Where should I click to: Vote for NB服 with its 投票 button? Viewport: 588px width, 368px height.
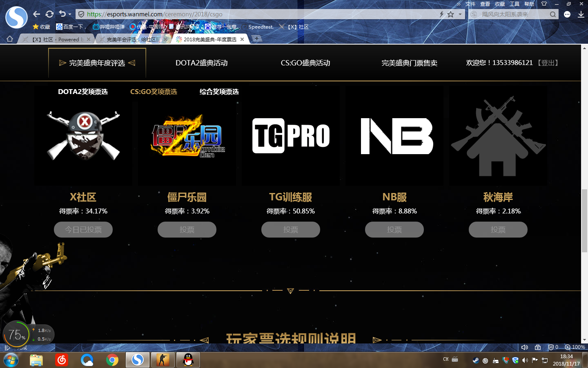click(394, 229)
